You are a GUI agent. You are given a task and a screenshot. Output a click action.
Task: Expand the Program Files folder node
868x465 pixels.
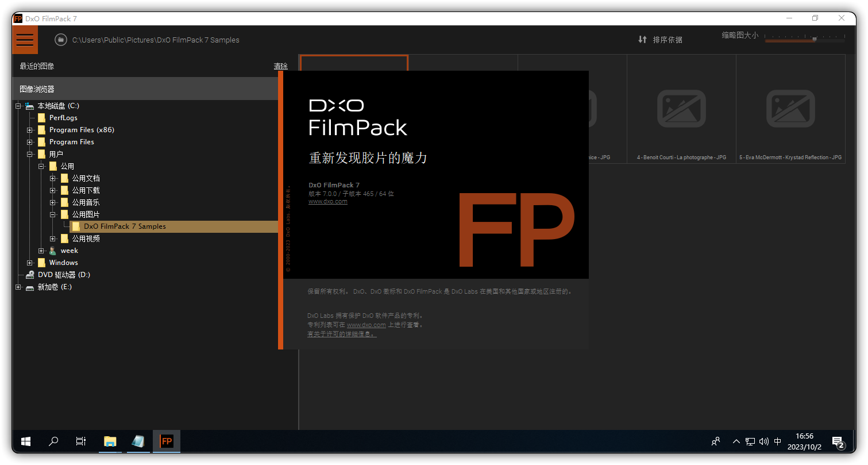click(30, 142)
